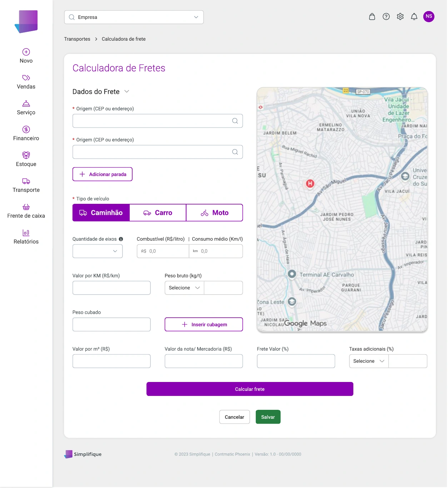
Task: Collapse the Dados do Frete section
Action: [127, 91]
